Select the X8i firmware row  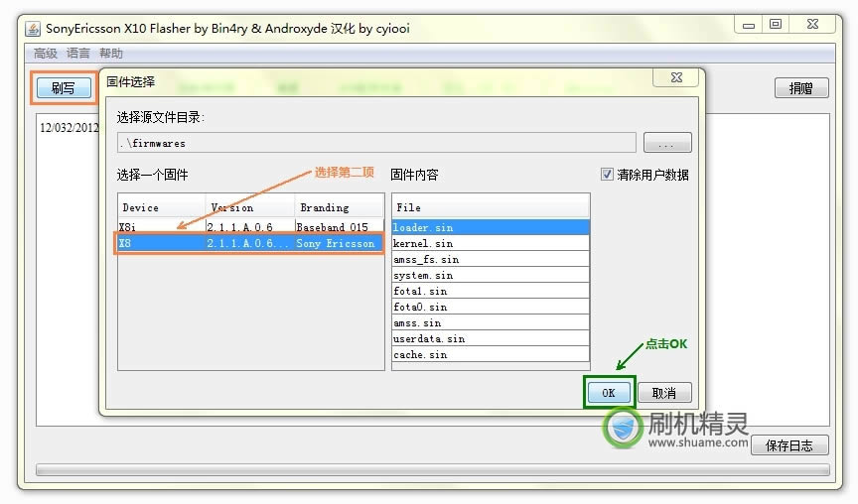click(x=250, y=227)
